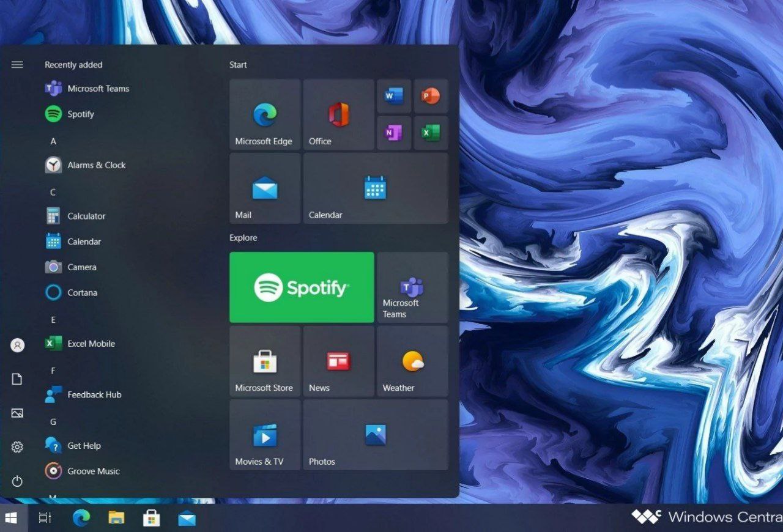Viewport: 783px width, 532px height.
Task: Jump via the letter E header
Action: click(x=53, y=320)
